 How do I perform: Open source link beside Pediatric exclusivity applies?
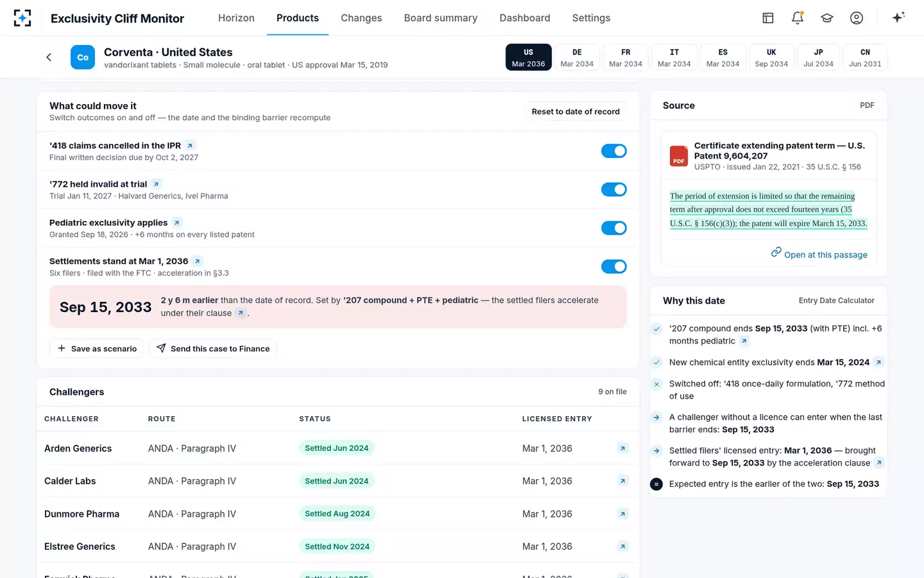coord(176,223)
